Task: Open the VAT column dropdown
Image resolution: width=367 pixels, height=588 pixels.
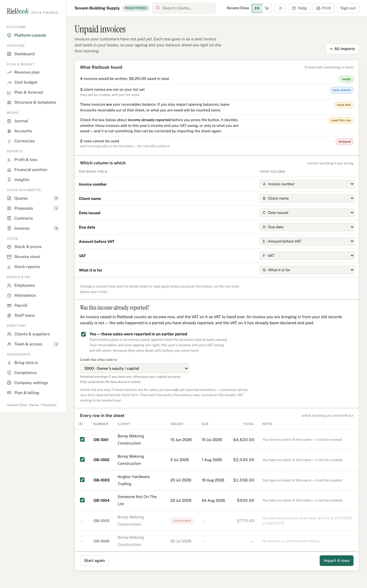Action: (307, 256)
